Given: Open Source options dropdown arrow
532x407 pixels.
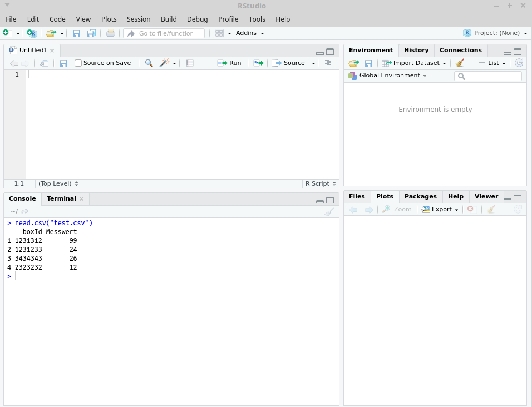Looking at the screenshot, I should (x=313, y=63).
